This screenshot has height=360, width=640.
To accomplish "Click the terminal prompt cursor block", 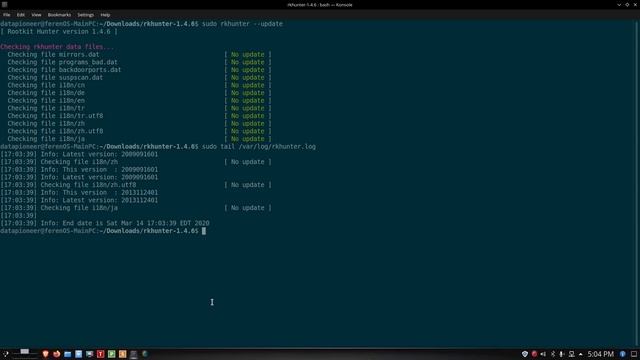I will click(204, 231).
